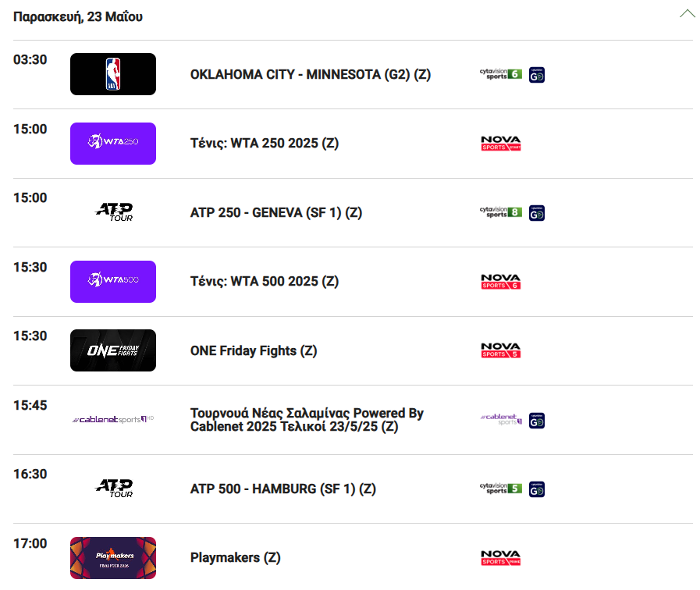Click the Cablenet Sports HD logo
The image size is (700, 590).
pyautogui.click(x=113, y=419)
